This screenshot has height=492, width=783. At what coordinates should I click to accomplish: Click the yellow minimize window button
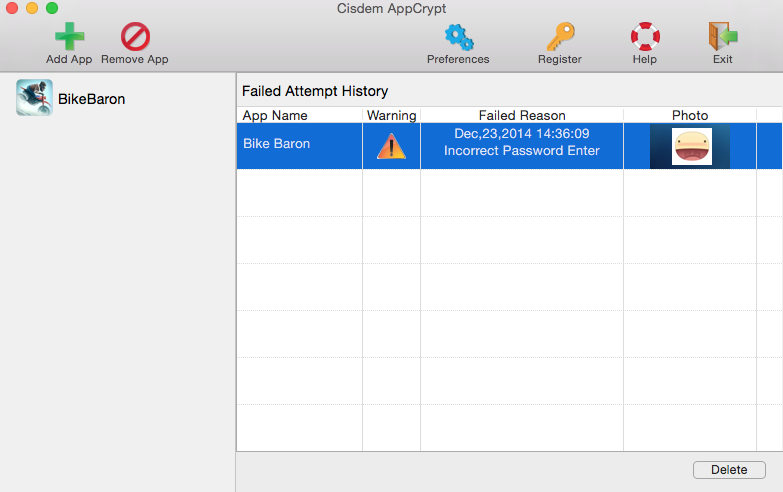pyautogui.click(x=32, y=8)
